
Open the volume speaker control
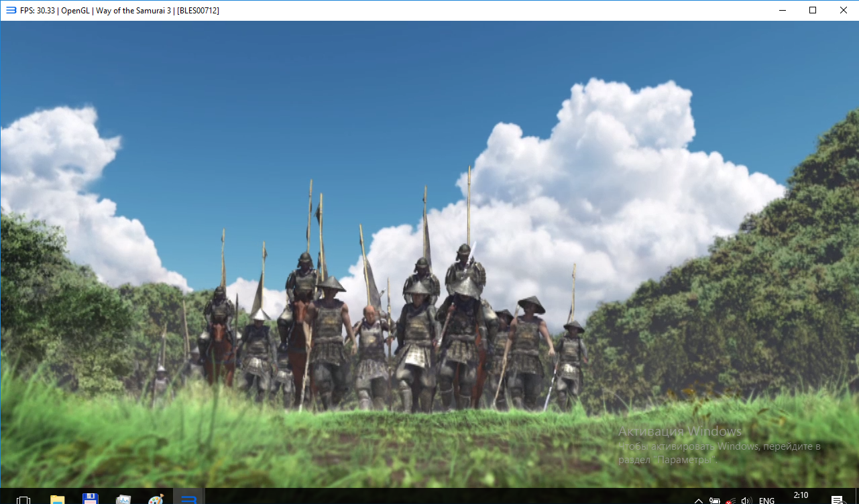coord(746,501)
